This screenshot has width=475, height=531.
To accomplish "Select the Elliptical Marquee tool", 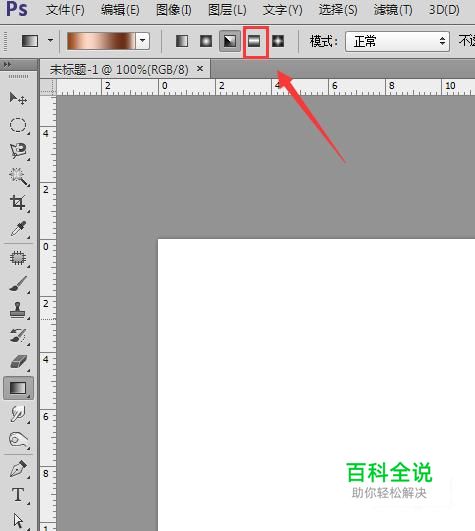I will (x=18, y=125).
